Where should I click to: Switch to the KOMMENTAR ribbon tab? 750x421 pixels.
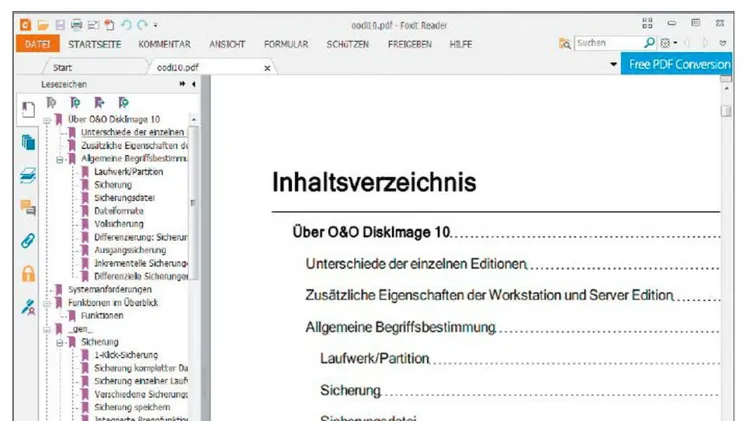165,44
